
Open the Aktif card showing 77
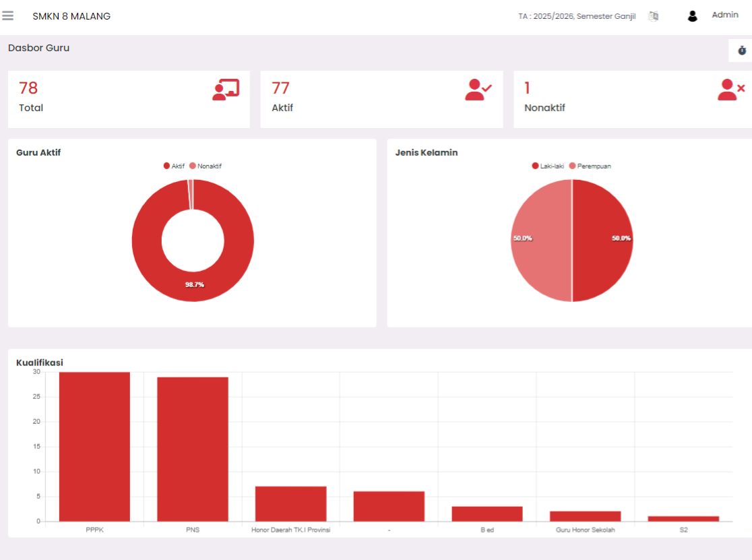coord(382,99)
